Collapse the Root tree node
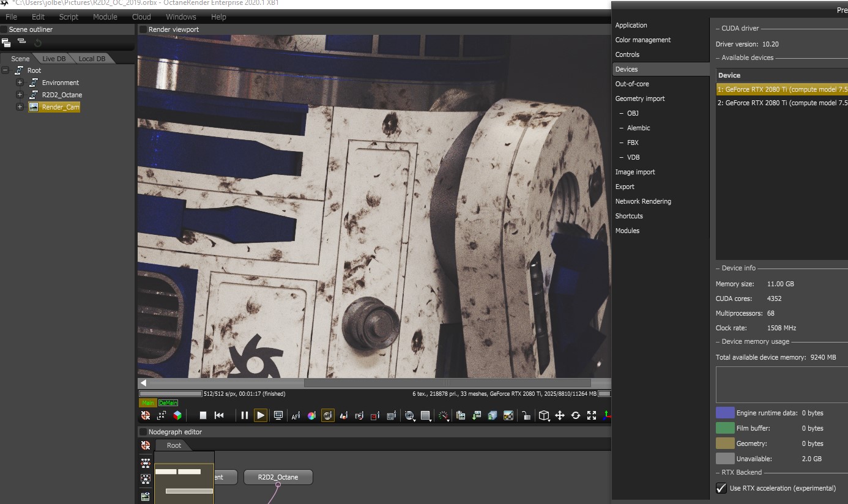The image size is (848, 504). pos(6,70)
